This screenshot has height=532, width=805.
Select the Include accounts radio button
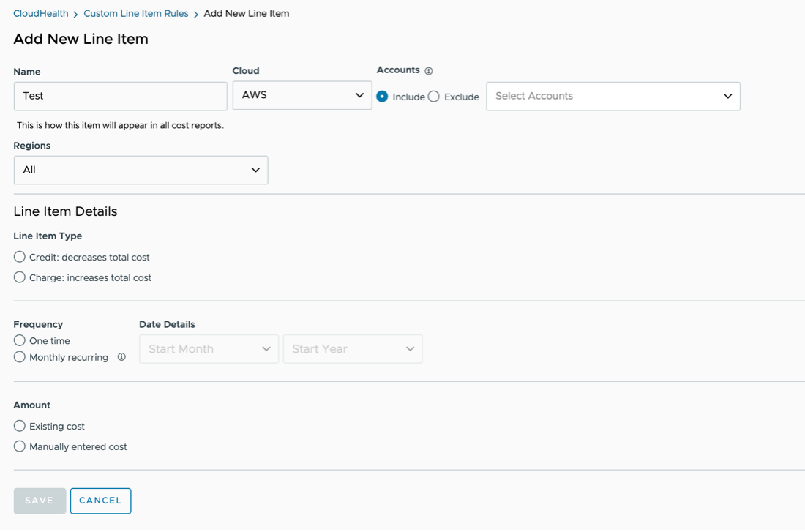tap(382, 97)
